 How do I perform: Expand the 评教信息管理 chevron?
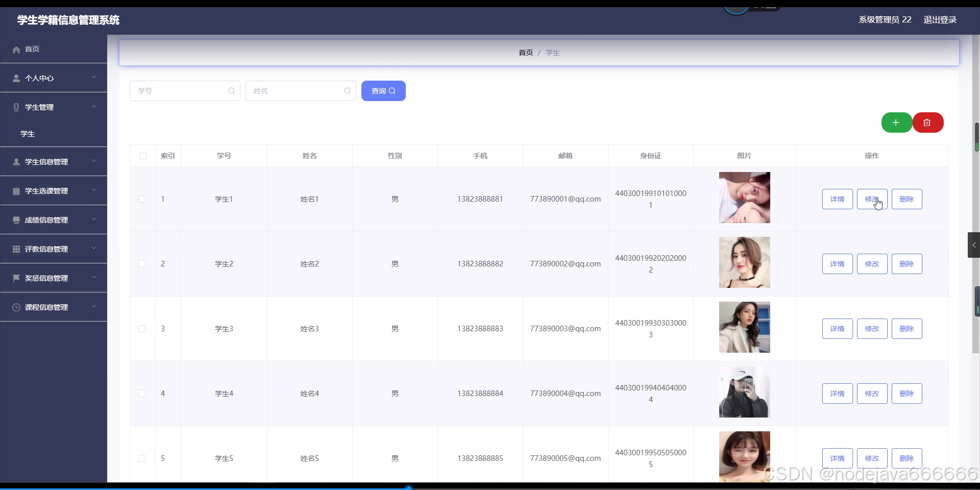94,248
